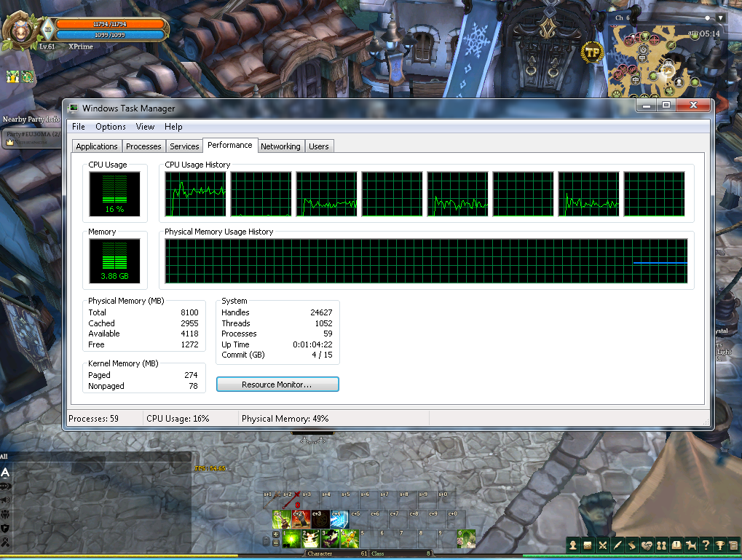Use the blue ice skill in hotbar

[339, 519]
